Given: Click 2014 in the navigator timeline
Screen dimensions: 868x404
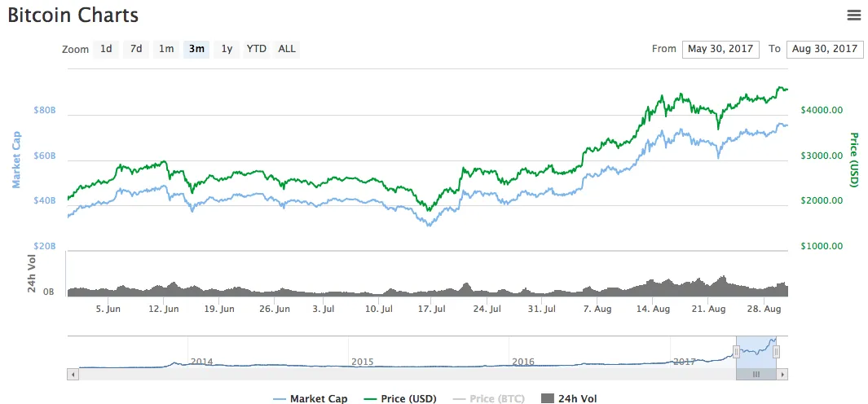Looking at the screenshot, I should pos(201,362).
